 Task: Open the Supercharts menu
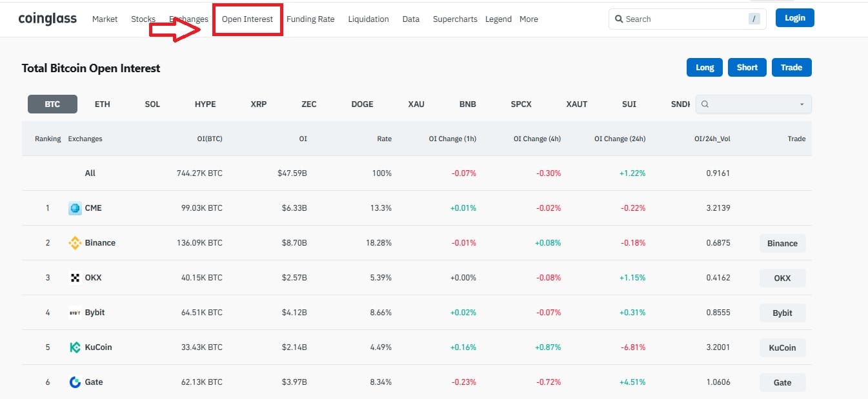pyautogui.click(x=455, y=19)
